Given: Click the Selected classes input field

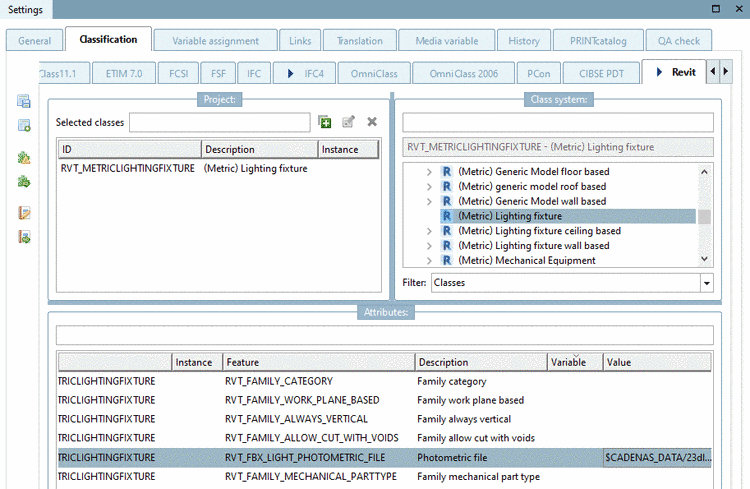Looking at the screenshot, I should (x=219, y=122).
